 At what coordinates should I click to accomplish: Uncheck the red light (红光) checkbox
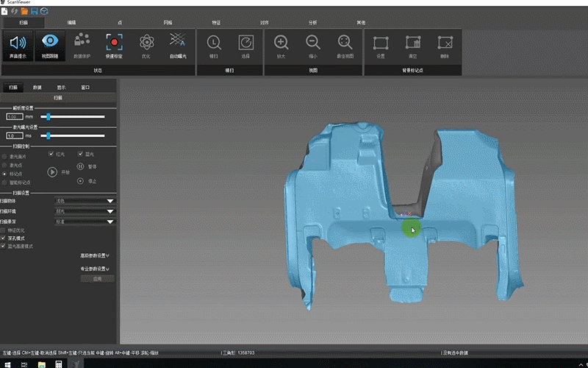51,154
